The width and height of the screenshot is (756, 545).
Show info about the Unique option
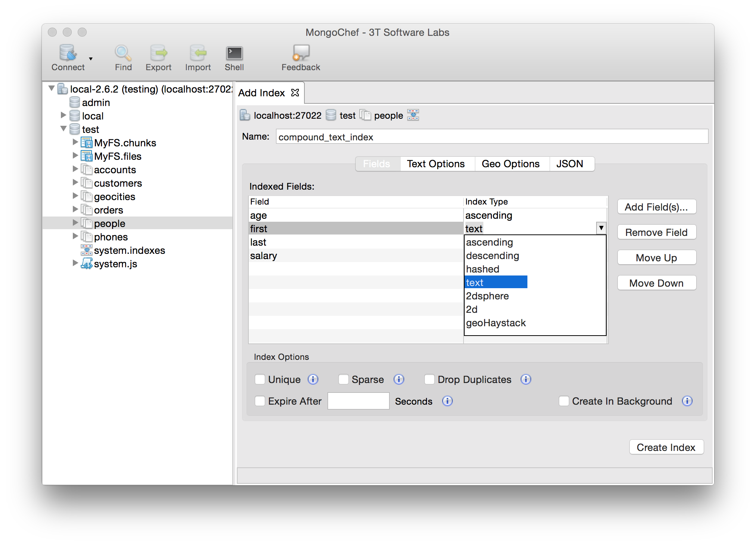[x=313, y=379]
